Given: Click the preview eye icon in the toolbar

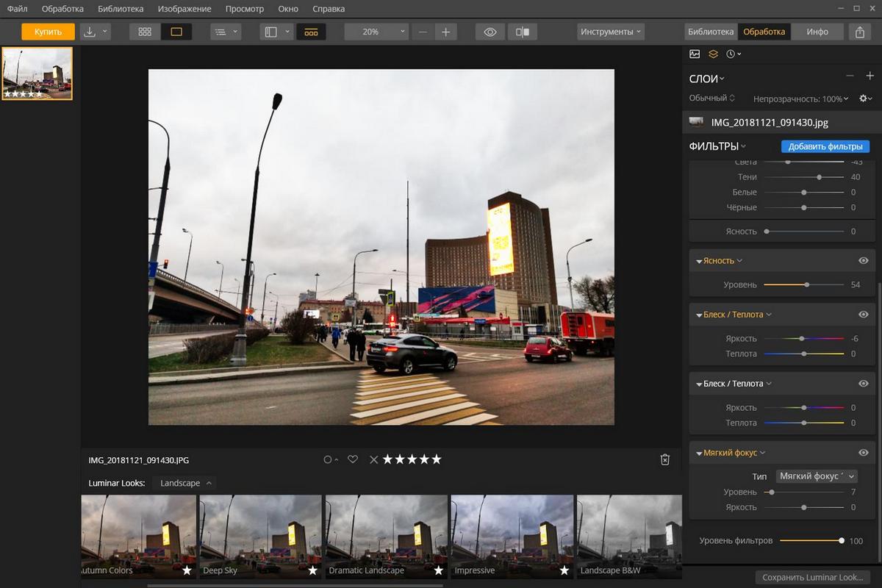Looking at the screenshot, I should click(x=488, y=32).
